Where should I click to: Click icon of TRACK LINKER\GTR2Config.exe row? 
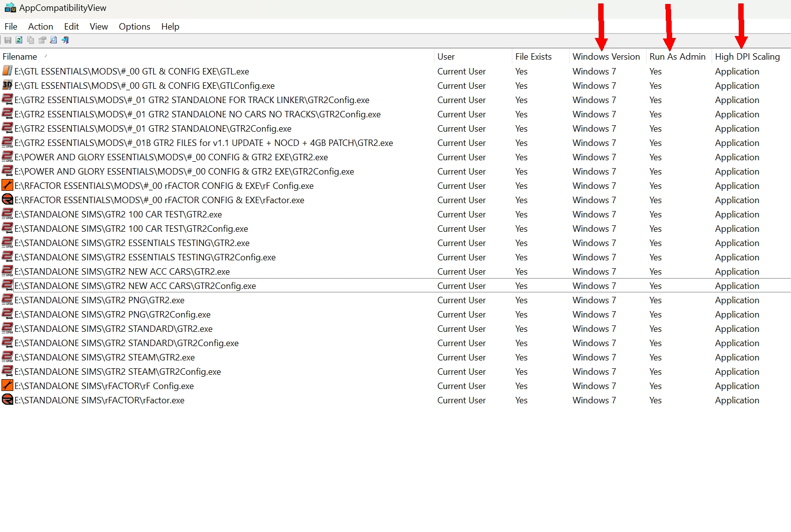click(x=7, y=100)
